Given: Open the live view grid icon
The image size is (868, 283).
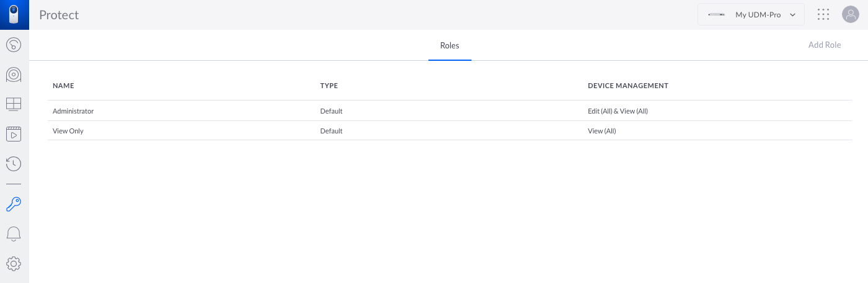Looking at the screenshot, I should tap(14, 104).
